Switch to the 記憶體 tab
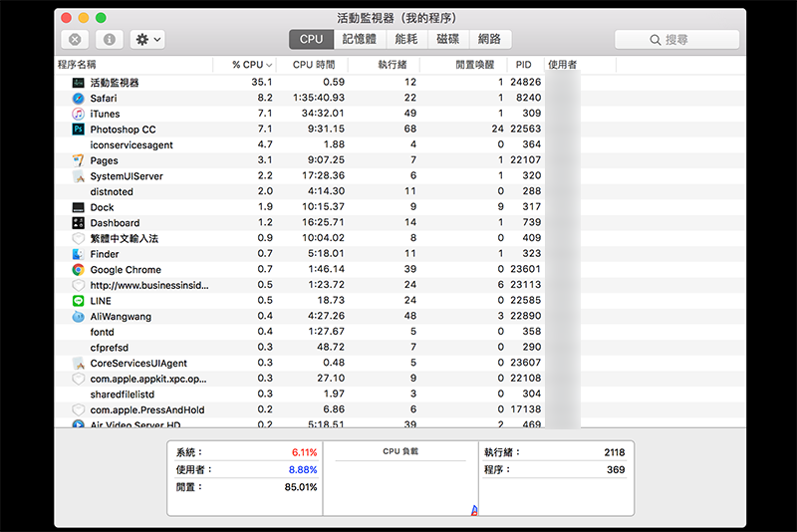The width and height of the screenshot is (797, 532). 360,40
